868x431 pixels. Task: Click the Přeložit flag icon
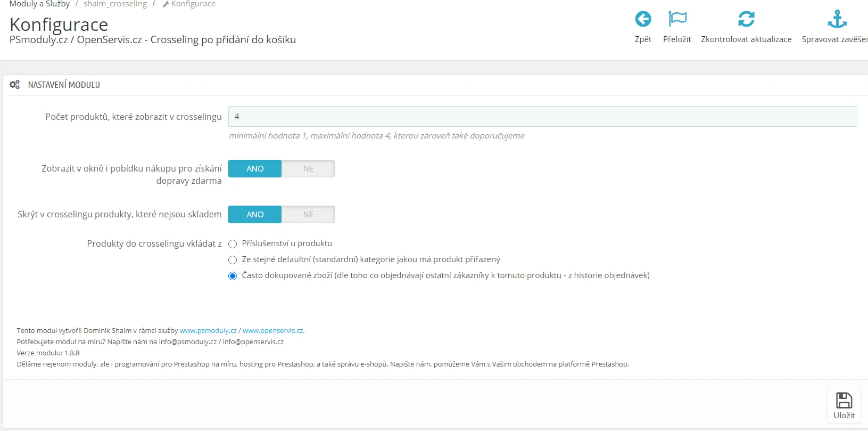pos(677,20)
